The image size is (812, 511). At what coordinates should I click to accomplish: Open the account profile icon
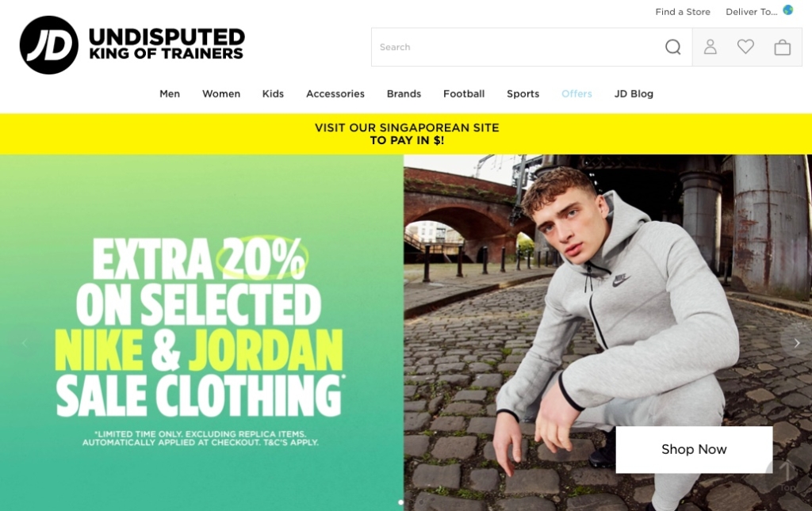(x=710, y=47)
